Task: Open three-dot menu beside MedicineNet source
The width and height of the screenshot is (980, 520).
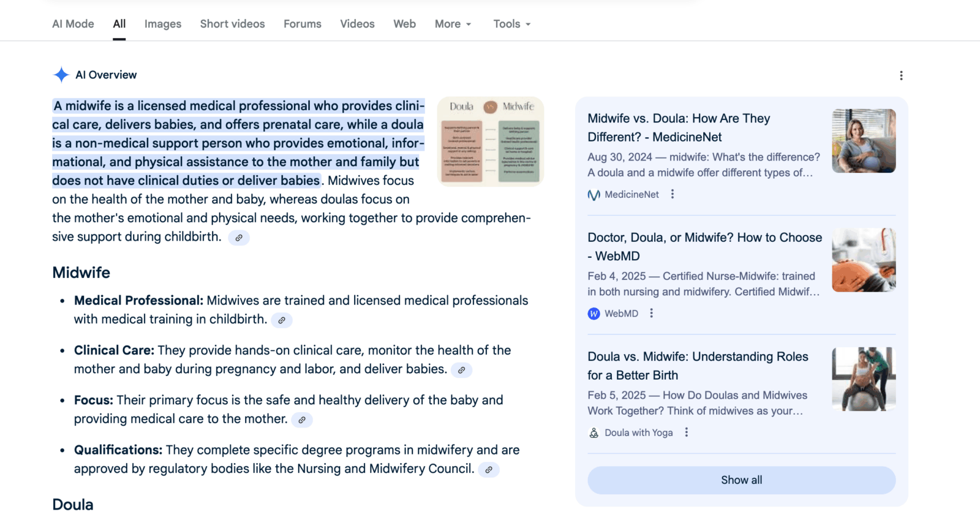Action: click(673, 194)
